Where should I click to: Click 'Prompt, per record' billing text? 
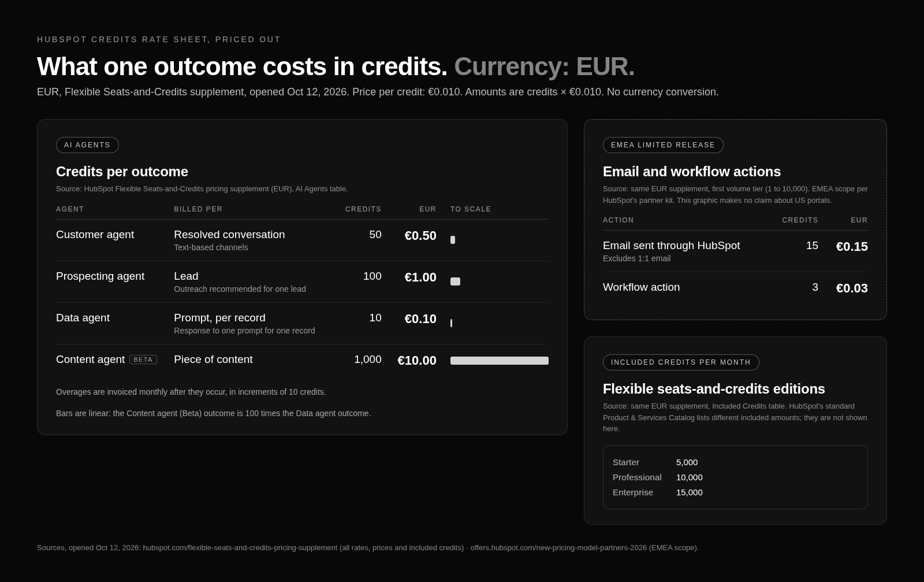(219, 318)
